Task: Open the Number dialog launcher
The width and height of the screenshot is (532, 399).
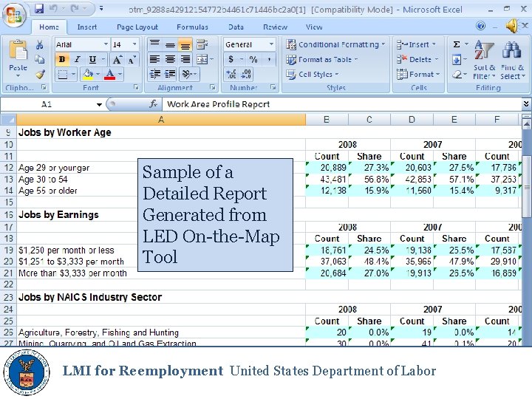Action: [273, 87]
